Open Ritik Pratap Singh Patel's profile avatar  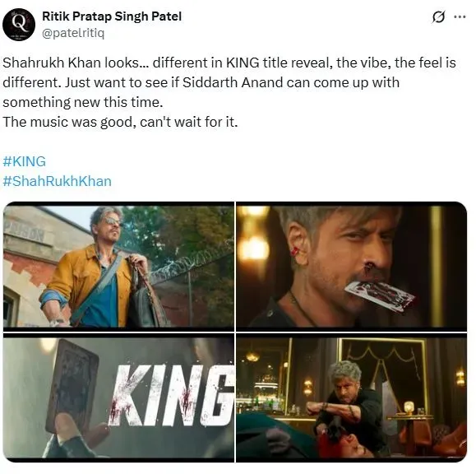[19, 25]
